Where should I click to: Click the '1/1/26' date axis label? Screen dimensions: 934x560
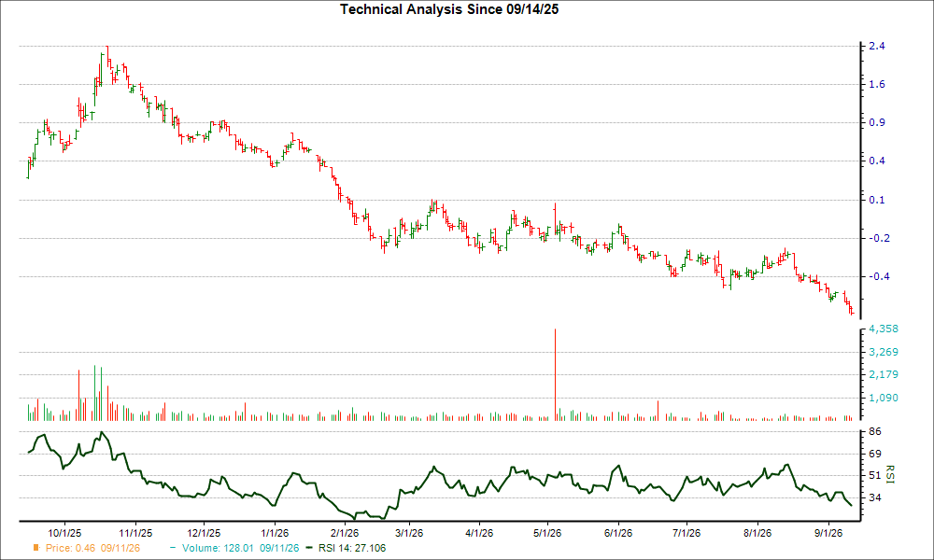(275, 533)
